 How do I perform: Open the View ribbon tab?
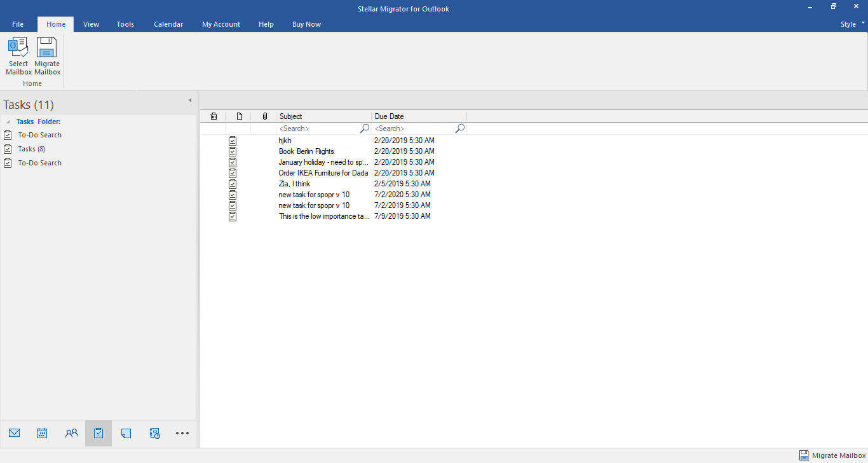[x=91, y=24]
